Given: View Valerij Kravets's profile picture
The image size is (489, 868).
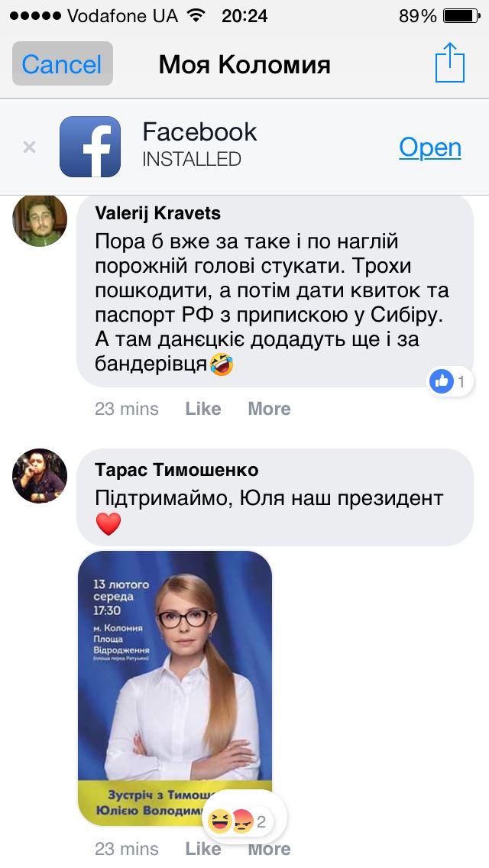Looking at the screenshot, I should tap(39, 221).
